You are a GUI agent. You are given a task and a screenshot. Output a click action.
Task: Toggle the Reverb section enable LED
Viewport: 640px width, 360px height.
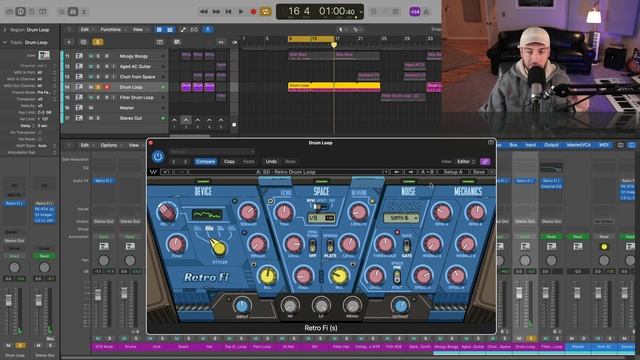tap(372, 202)
